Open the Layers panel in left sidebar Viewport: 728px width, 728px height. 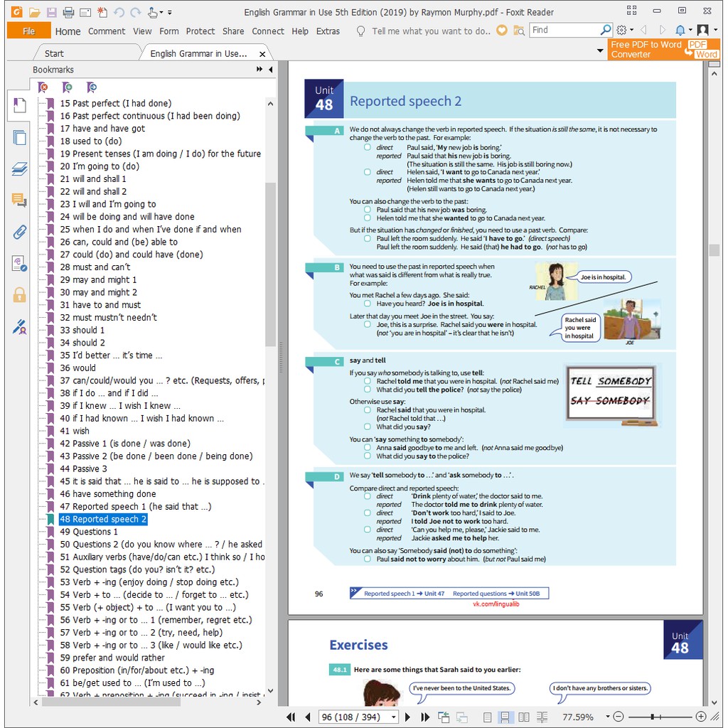tap(19, 168)
